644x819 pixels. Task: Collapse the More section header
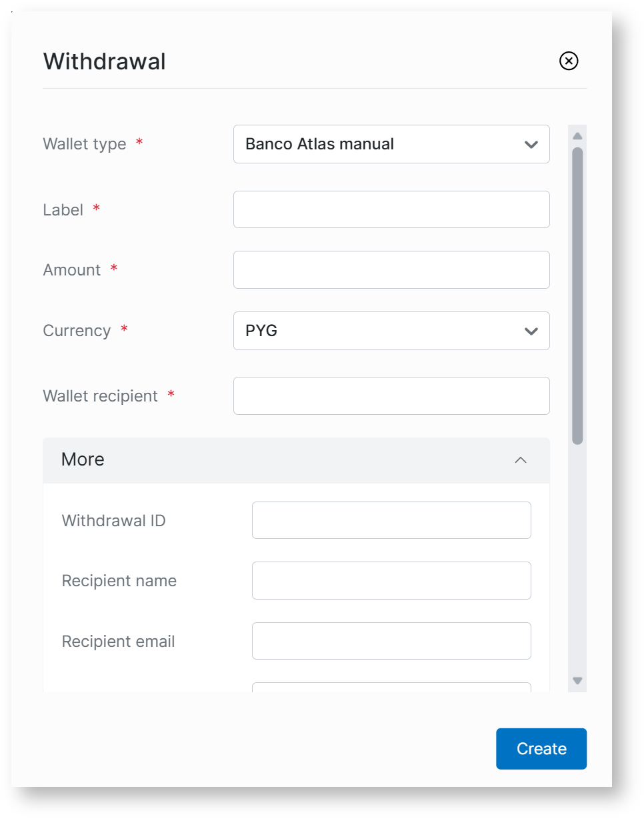click(296, 460)
